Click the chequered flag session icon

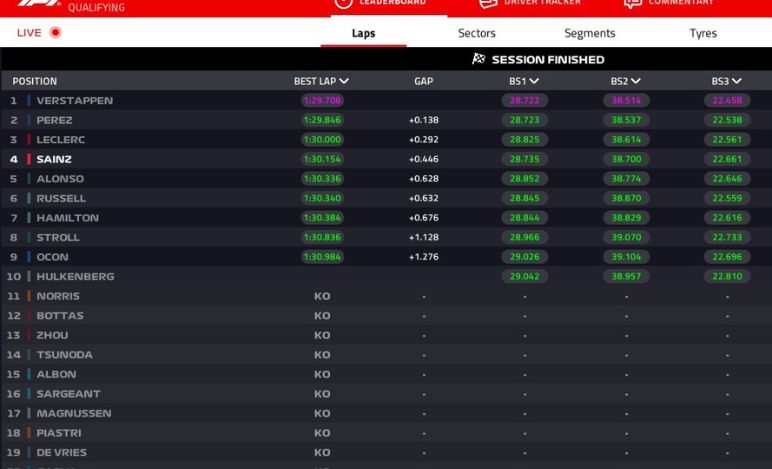(478, 59)
